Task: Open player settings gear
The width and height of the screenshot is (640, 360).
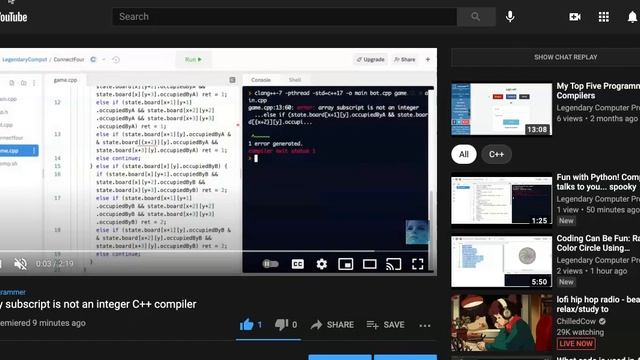Action: point(322,264)
